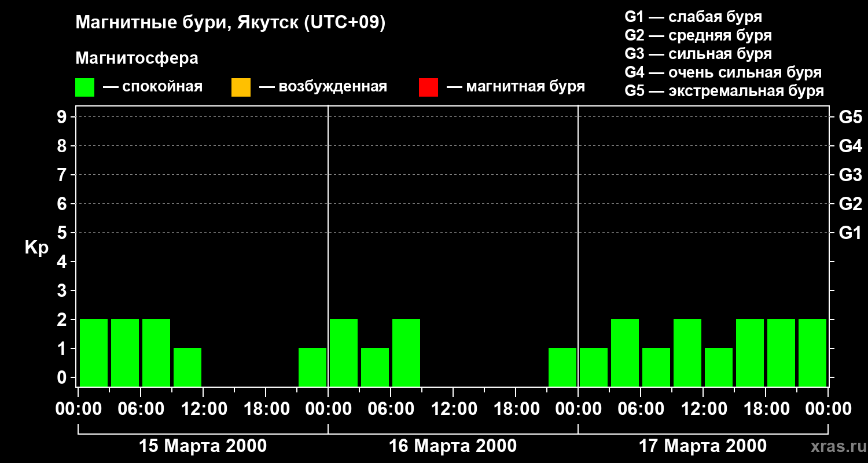Click the 12:00 time label for 17 Марта

click(703, 409)
